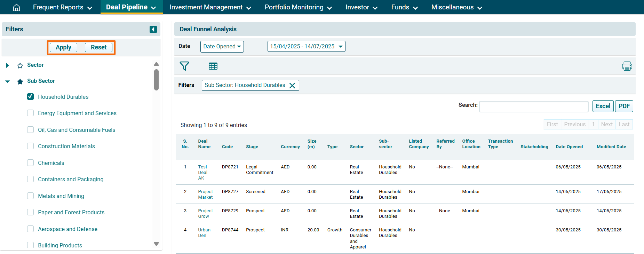The image size is (644, 254).
Task: Click the filled star beside Sub Sector
Action: click(x=20, y=81)
